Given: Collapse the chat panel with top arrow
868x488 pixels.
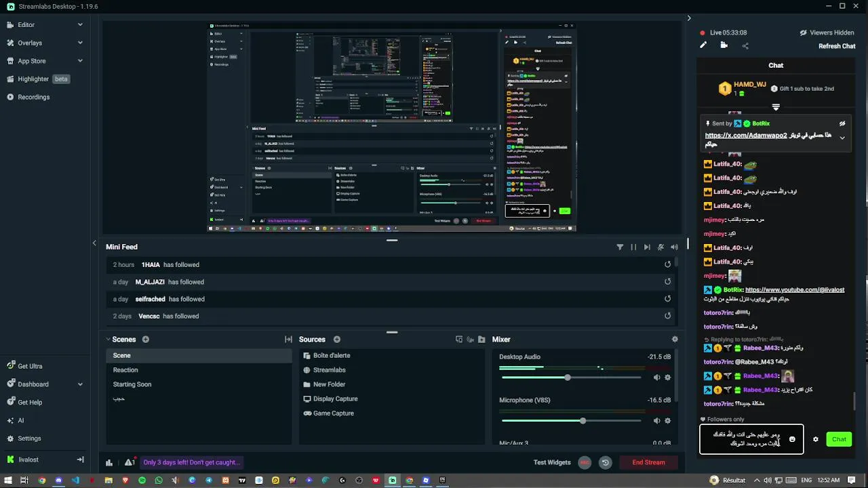Looking at the screenshot, I should (x=689, y=18).
